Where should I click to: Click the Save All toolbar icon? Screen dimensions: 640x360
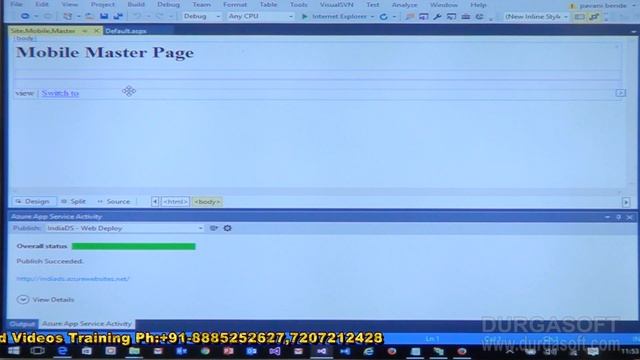(118, 16)
